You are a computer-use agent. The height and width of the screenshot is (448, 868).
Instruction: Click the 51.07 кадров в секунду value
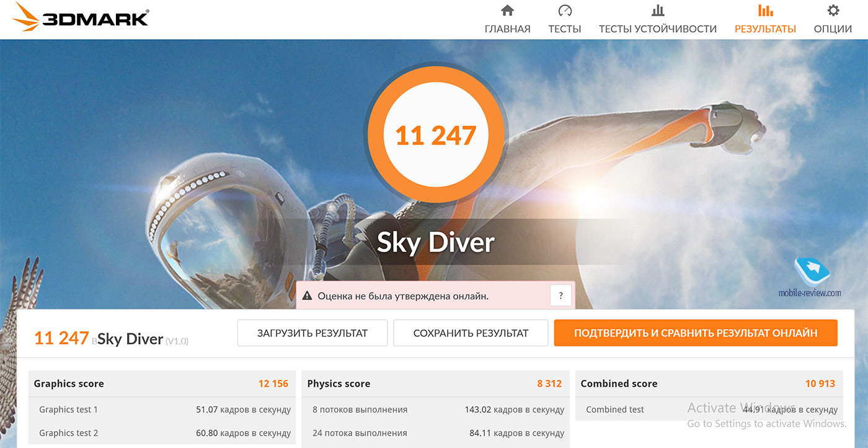(243, 410)
